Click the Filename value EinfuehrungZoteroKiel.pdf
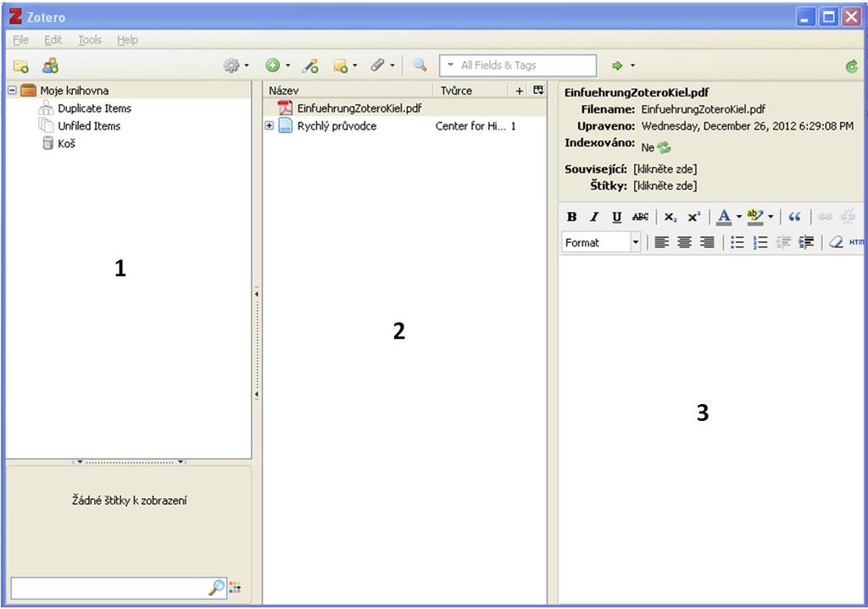The height and width of the screenshot is (609, 868). 703,109
